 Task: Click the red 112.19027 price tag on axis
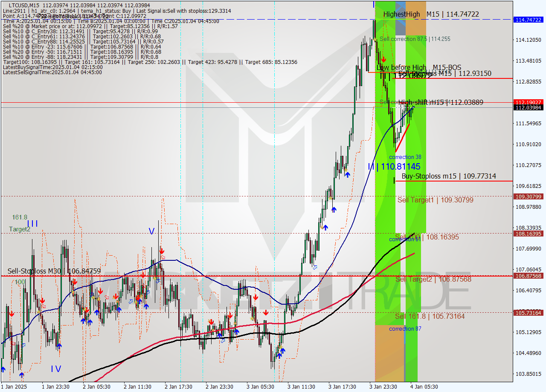[x=529, y=102]
